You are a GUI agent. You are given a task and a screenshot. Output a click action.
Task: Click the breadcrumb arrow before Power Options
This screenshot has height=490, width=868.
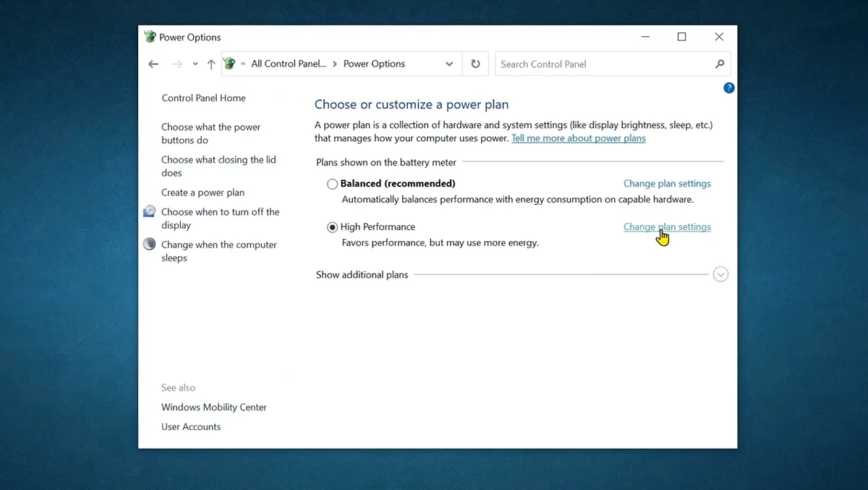pos(335,64)
